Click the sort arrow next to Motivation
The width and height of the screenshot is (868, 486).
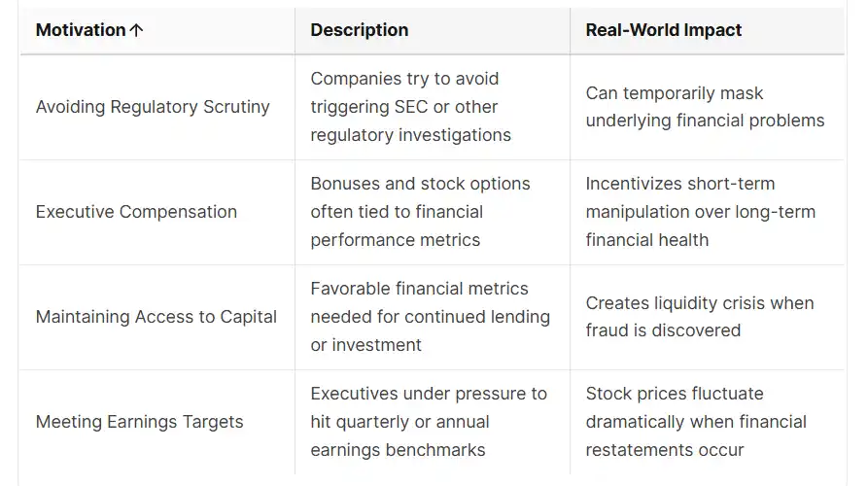pos(136,30)
